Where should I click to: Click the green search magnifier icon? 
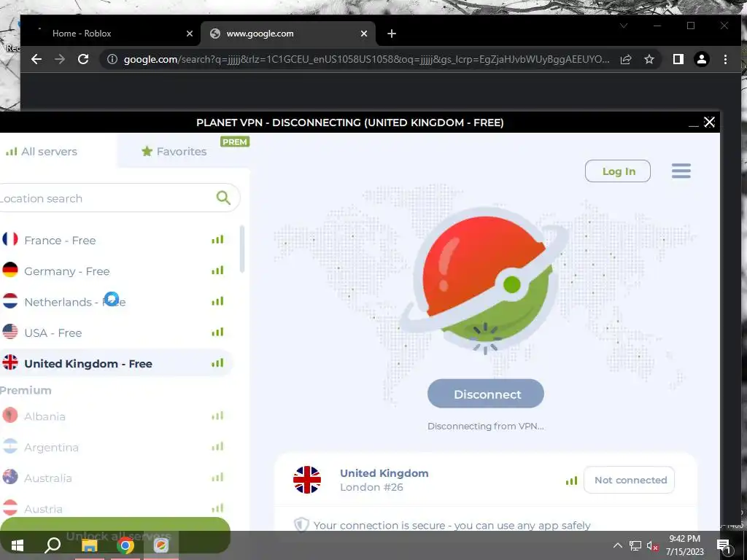point(223,198)
